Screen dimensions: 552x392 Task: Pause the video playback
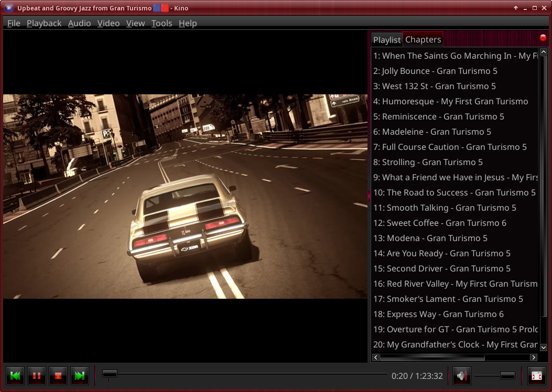pyautogui.click(x=37, y=376)
